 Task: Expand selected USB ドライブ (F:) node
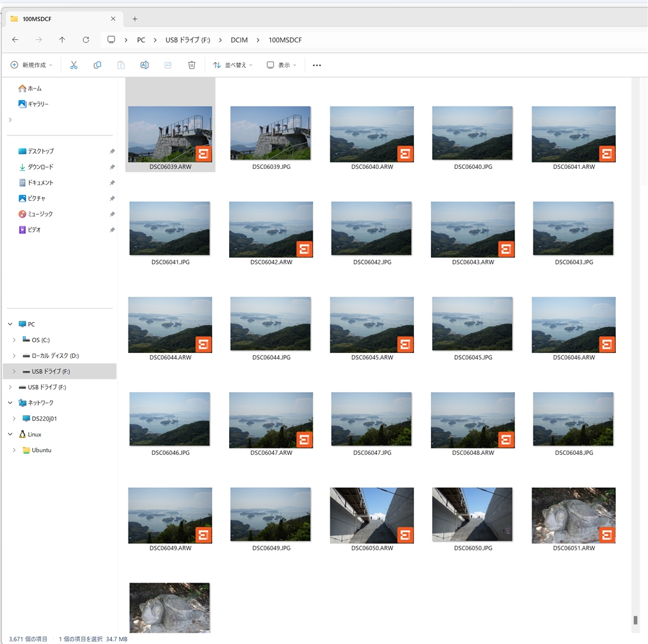[14, 371]
